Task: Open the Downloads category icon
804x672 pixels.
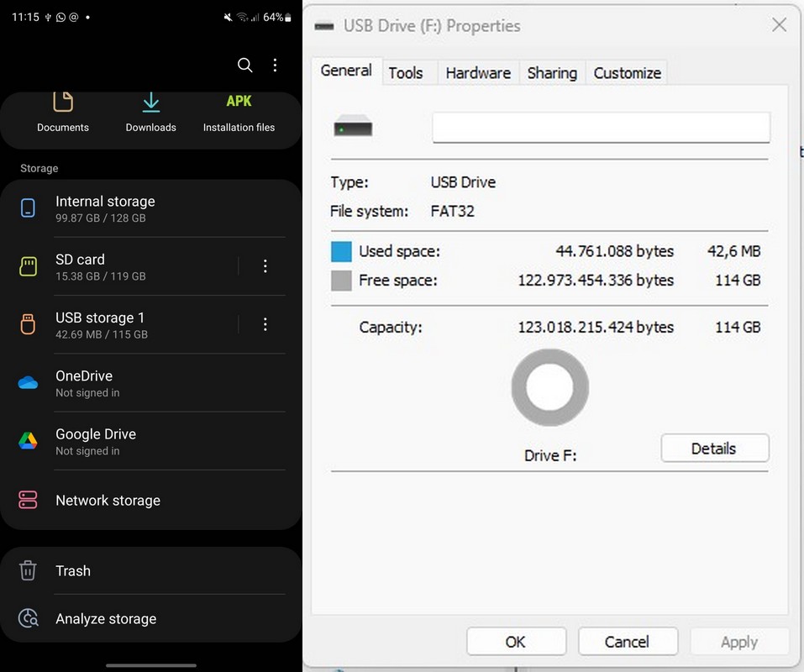Action: coord(150,102)
